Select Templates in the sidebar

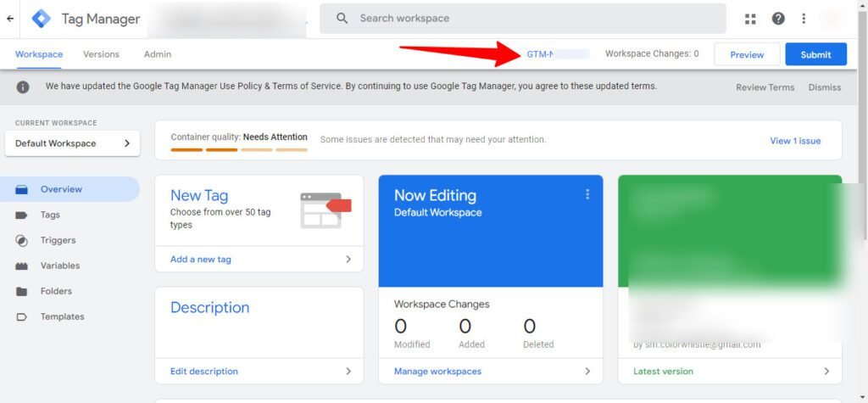pyautogui.click(x=70, y=316)
